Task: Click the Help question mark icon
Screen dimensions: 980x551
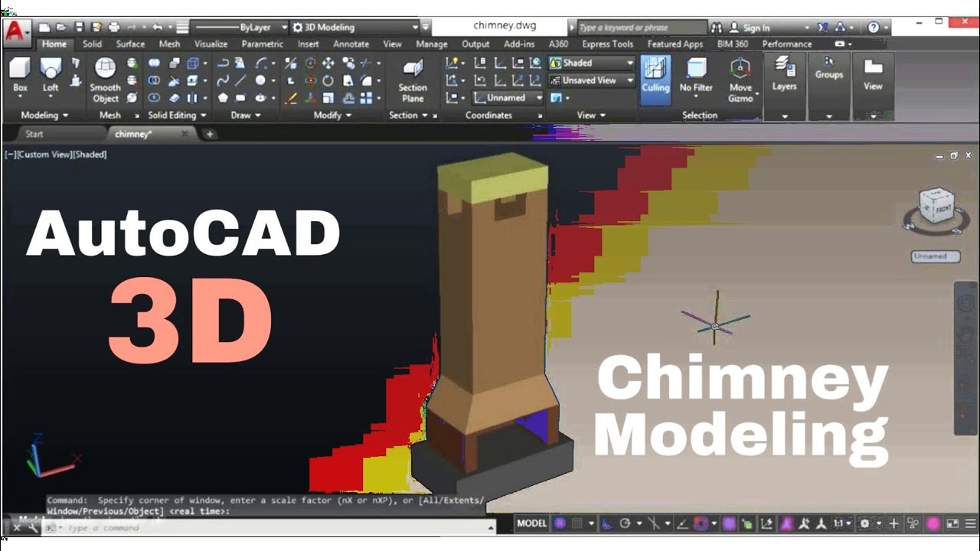Action: pos(874,28)
